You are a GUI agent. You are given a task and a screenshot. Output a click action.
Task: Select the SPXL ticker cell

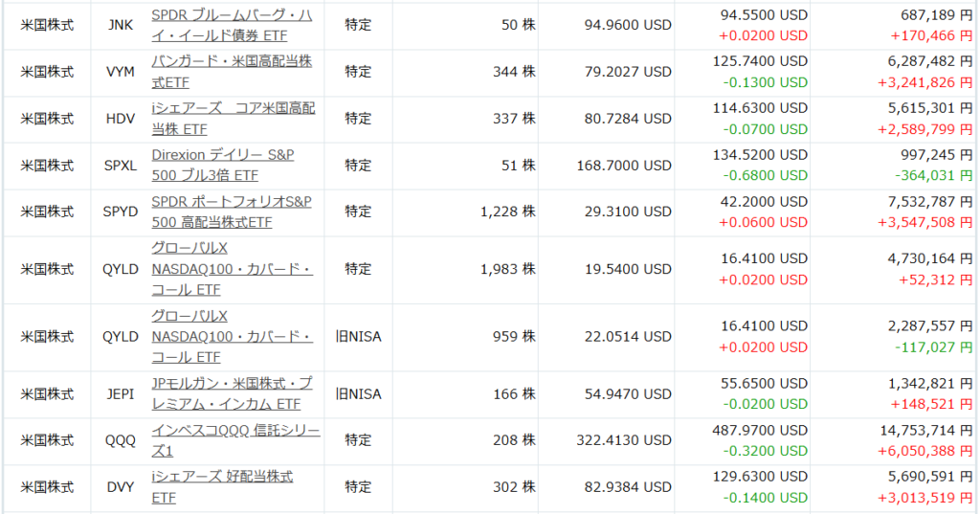[x=120, y=166]
